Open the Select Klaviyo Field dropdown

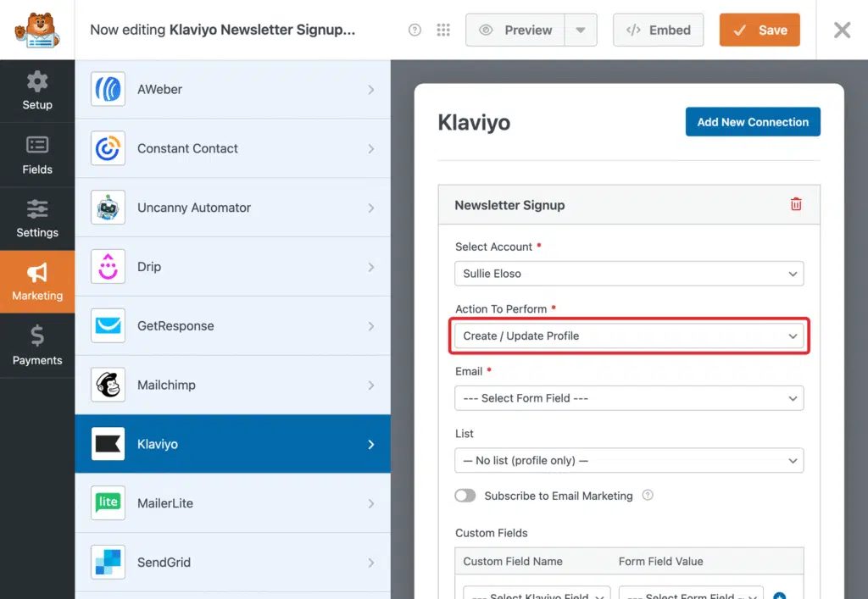coord(537,593)
